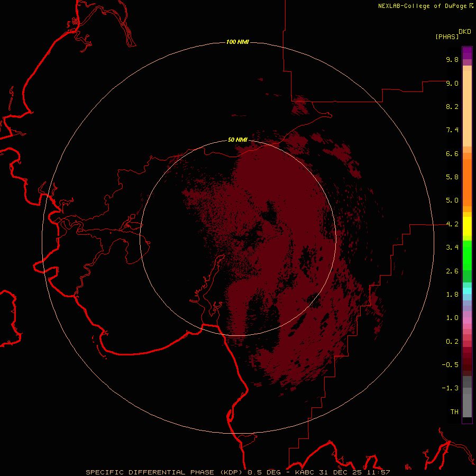Click the 4.2 scale value
Viewport: 476px width, 476px height.
click(452, 224)
